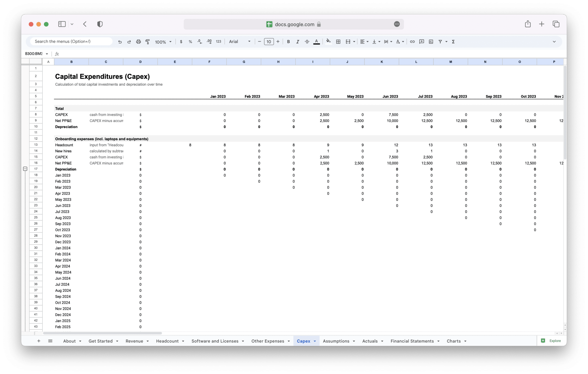Open the text color picker
588x374 pixels.
click(316, 42)
